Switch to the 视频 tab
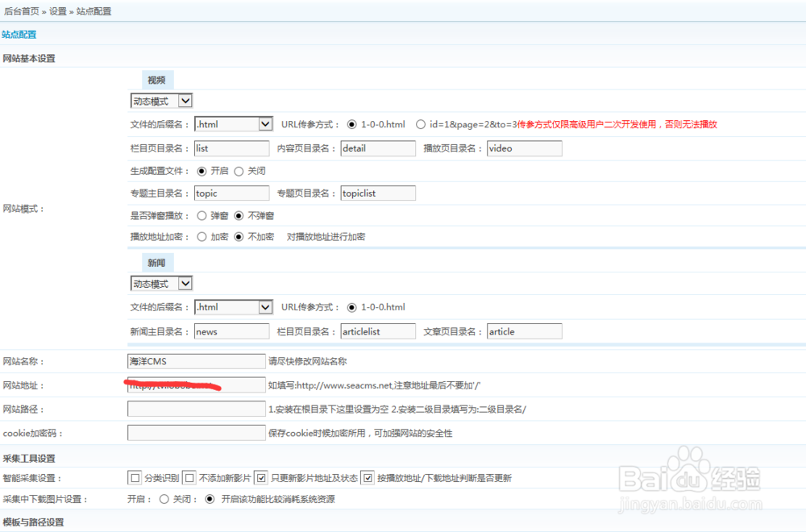The width and height of the screenshot is (806, 532). [157, 79]
